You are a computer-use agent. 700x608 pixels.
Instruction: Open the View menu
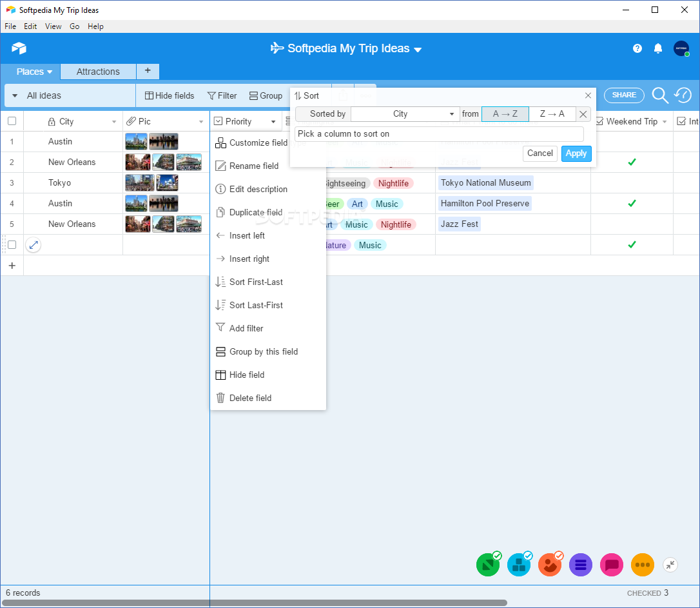(x=53, y=26)
